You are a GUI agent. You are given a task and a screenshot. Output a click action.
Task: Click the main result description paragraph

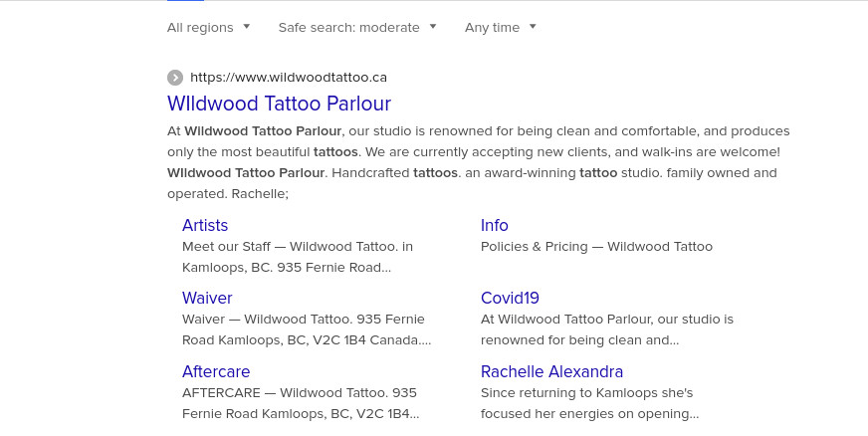pos(478,162)
